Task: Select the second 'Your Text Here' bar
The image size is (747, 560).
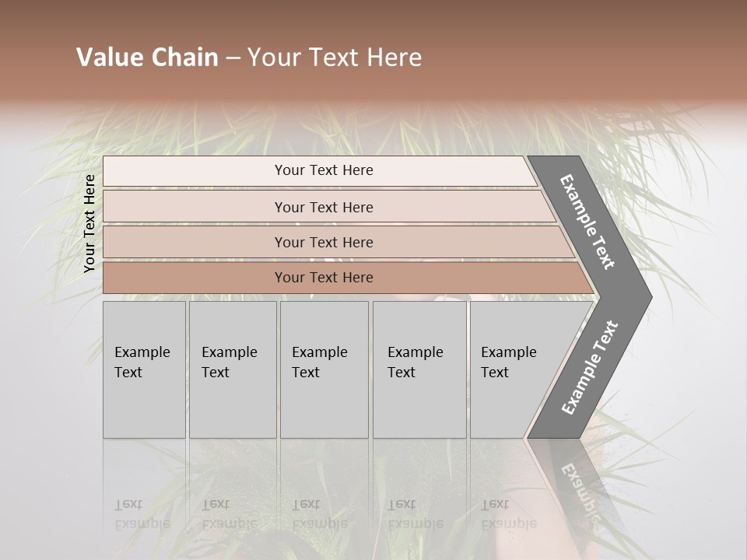Action: [328, 207]
